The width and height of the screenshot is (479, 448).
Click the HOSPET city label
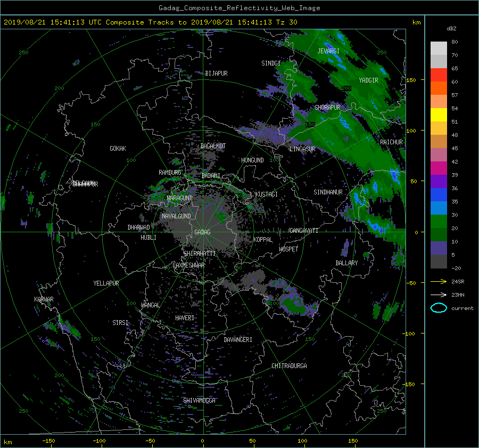click(x=288, y=249)
